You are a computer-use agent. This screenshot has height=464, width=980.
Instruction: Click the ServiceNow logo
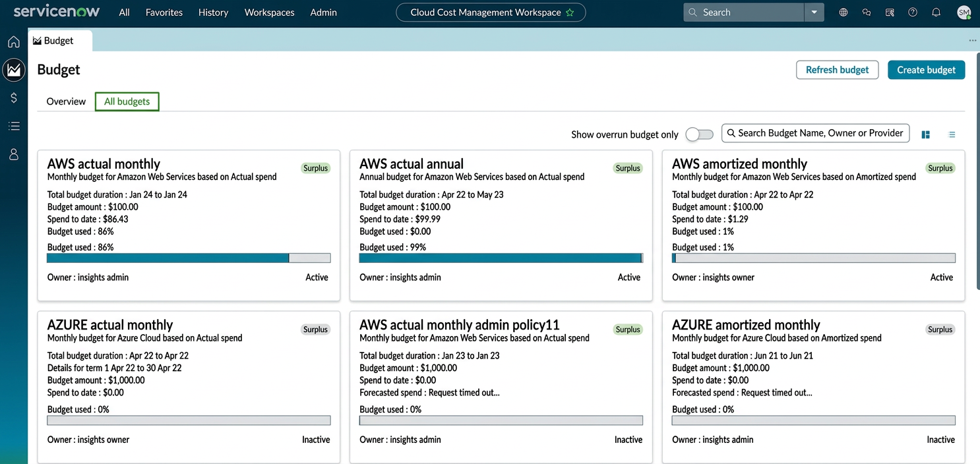57,12
